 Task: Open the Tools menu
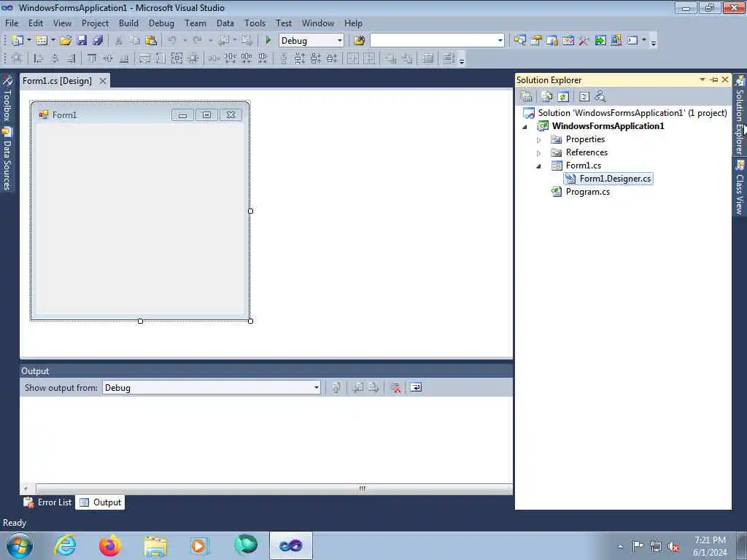pyautogui.click(x=255, y=23)
